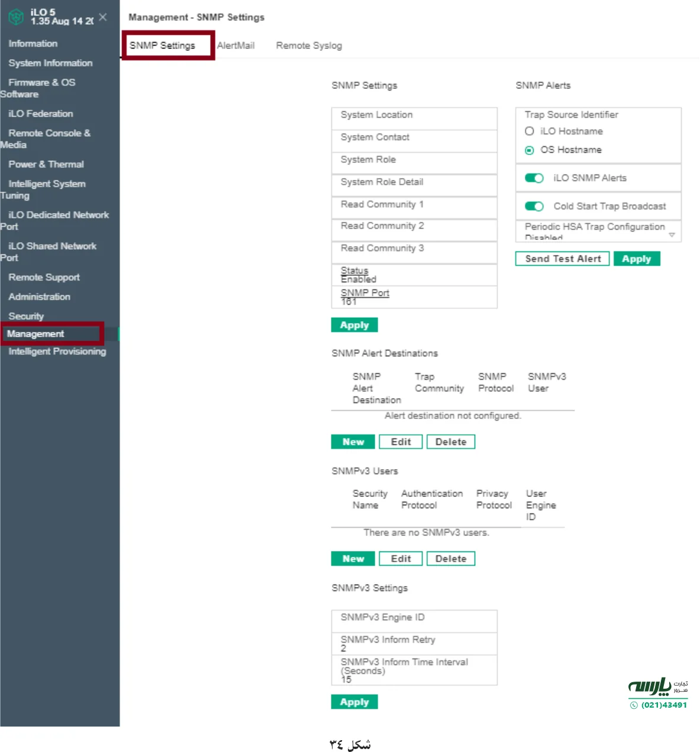Viewport: 700px width, 752px height.
Task: Apply the SNMP Settings changes
Action: tap(354, 324)
